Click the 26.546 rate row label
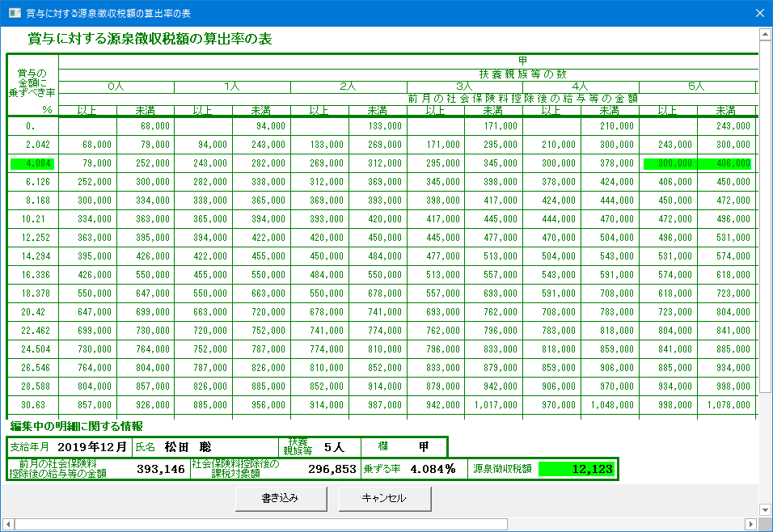This screenshot has width=773, height=532. 36,368
